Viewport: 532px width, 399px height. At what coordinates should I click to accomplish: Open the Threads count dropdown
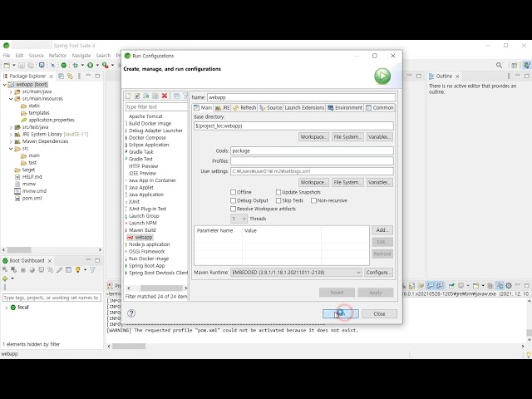tap(239, 219)
